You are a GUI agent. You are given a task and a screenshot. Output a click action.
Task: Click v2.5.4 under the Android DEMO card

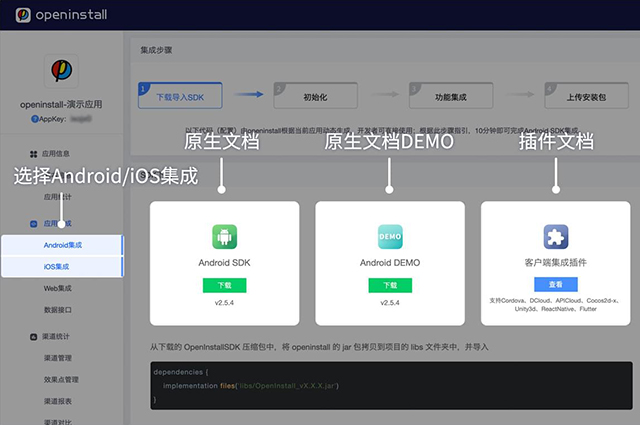(x=390, y=303)
